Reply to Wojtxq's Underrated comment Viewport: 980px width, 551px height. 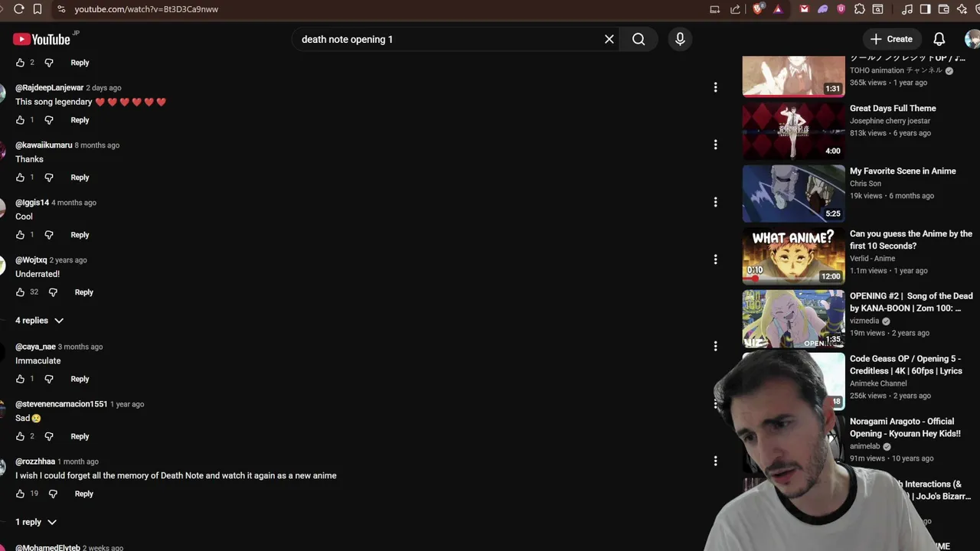click(x=83, y=292)
